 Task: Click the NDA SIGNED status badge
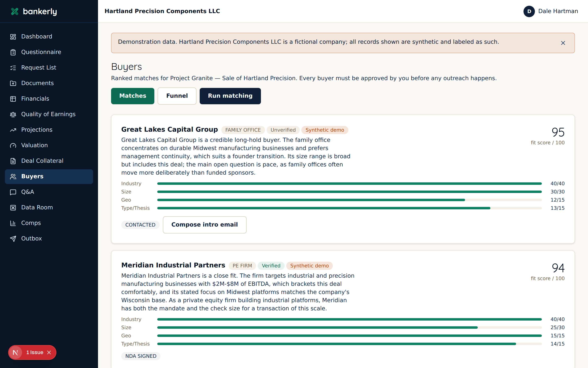point(141,356)
